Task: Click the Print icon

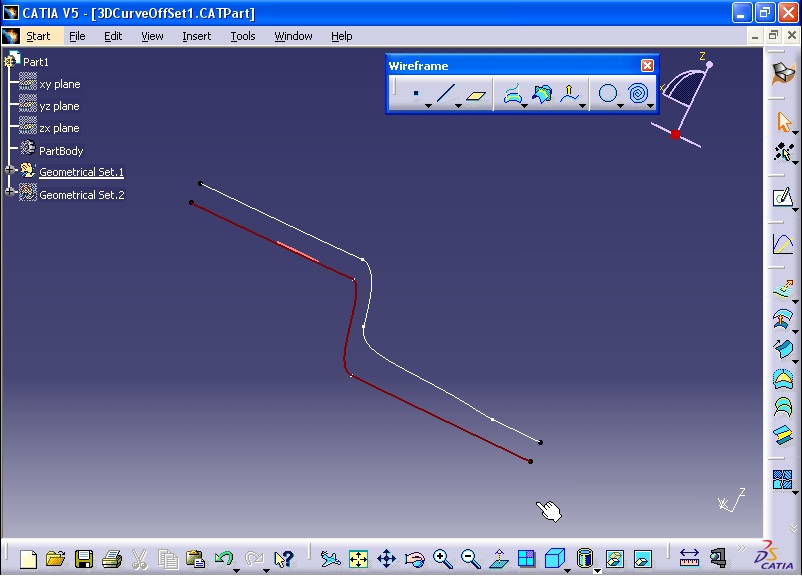Action: 112,559
